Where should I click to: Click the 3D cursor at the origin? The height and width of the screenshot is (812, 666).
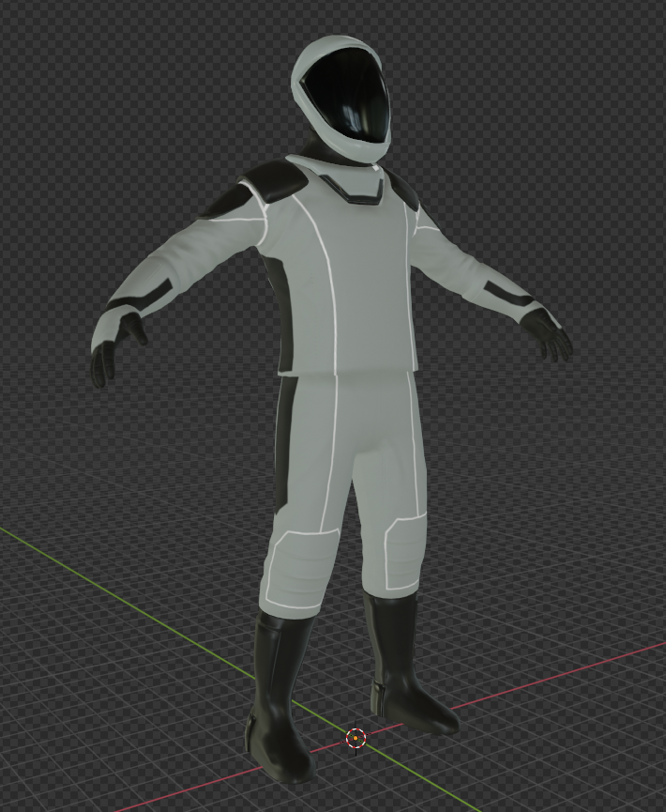point(356,739)
